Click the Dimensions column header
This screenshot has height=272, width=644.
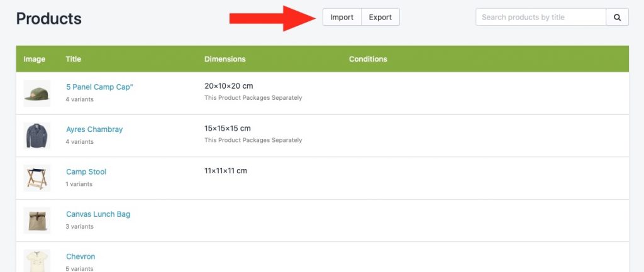tap(225, 59)
